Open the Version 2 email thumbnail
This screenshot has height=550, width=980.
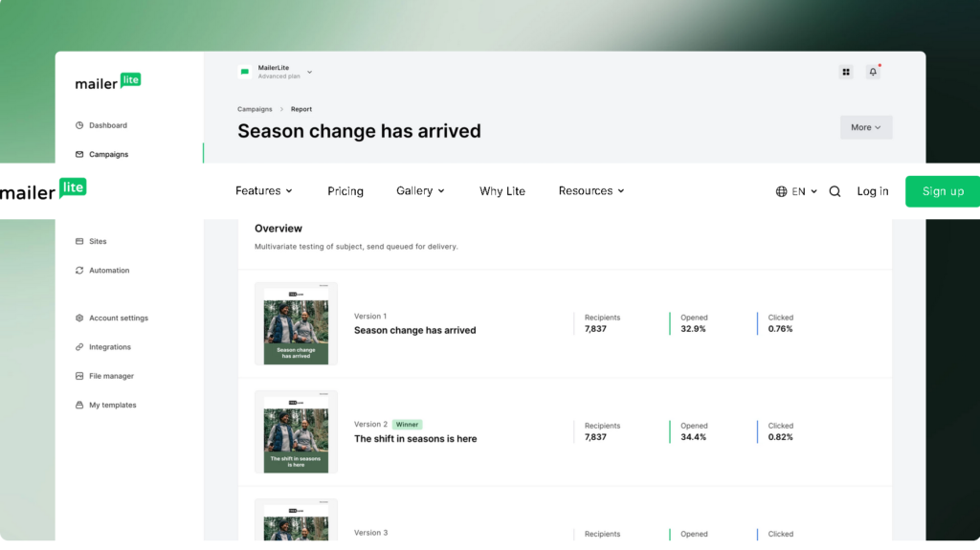(x=297, y=432)
